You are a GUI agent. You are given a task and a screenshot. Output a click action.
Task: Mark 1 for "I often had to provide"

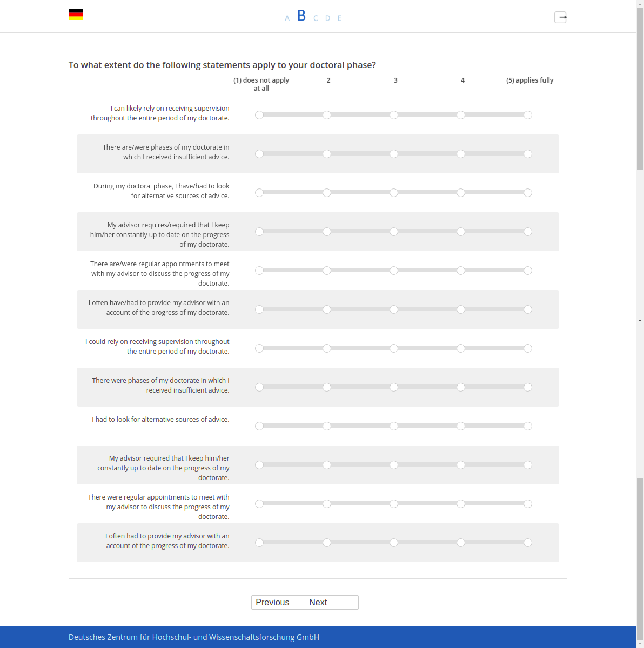[x=259, y=543]
